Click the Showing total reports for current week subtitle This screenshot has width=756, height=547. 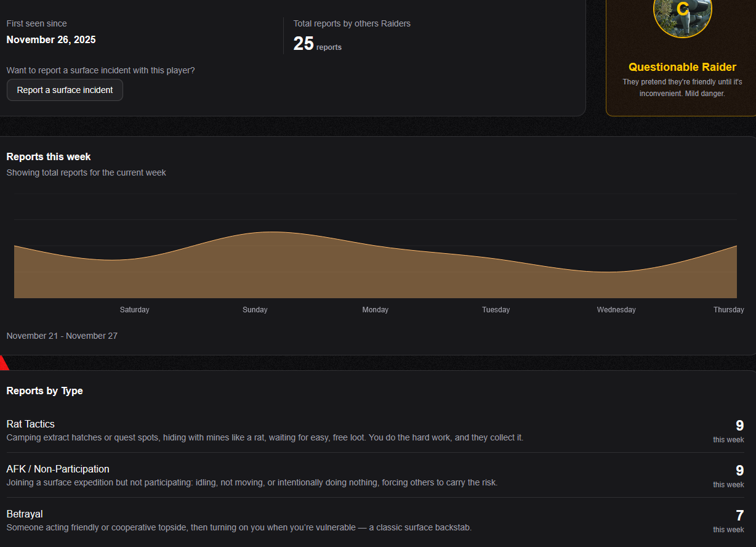(x=86, y=172)
